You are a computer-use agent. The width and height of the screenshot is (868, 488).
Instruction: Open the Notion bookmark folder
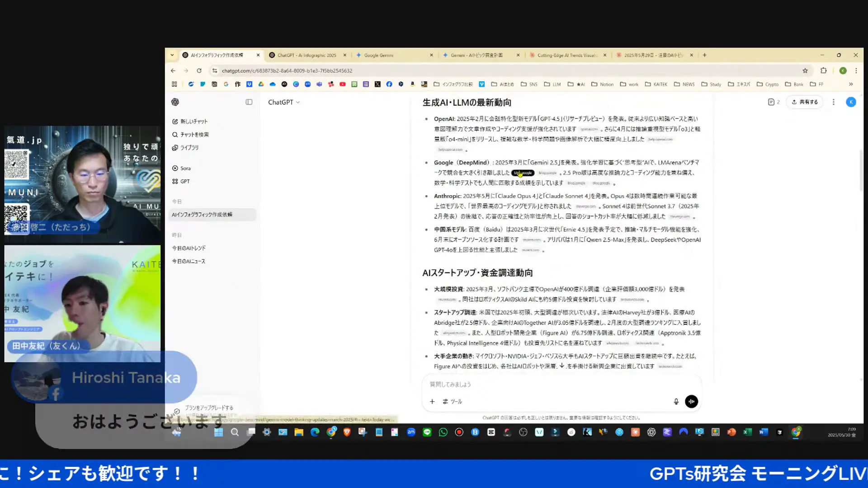pyautogui.click(x=603, y=84)
